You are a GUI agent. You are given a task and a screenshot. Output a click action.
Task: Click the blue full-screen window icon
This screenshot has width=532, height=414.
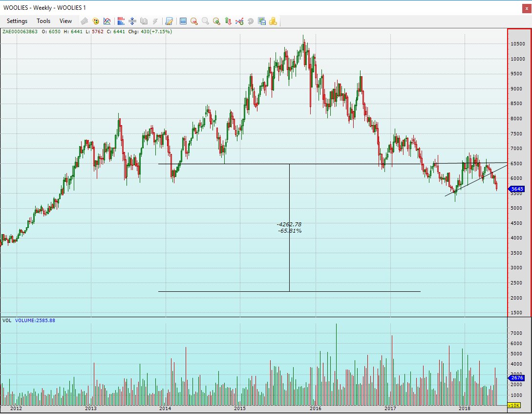coord(183,22)
